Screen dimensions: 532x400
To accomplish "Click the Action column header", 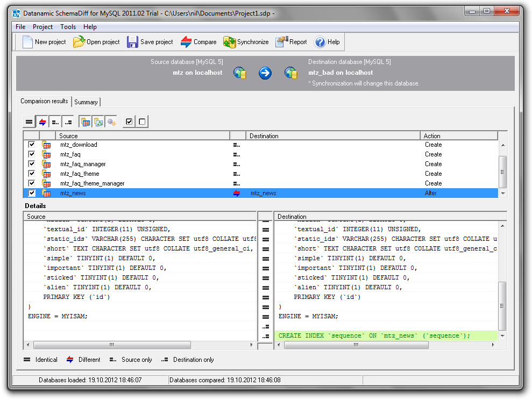I will pos(459,136).
